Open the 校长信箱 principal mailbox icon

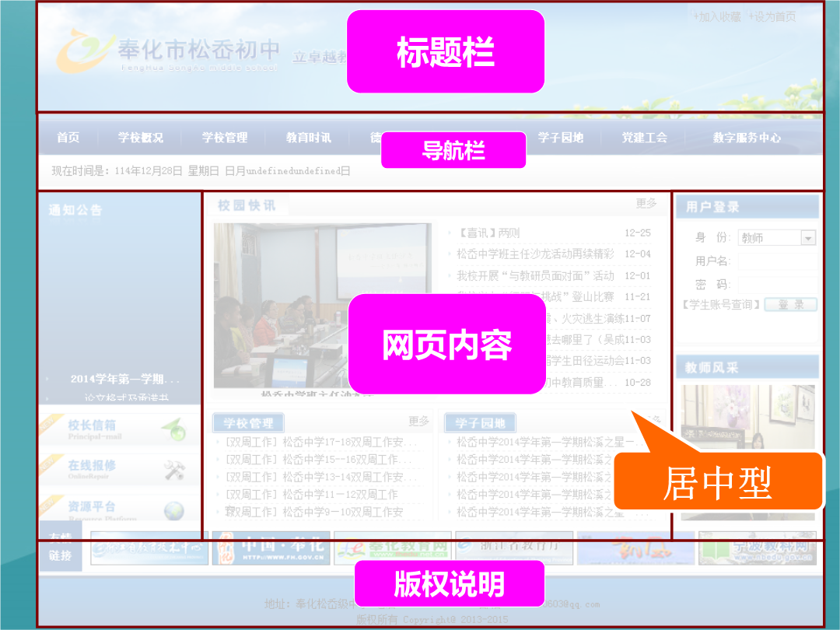tap(174, 429)
